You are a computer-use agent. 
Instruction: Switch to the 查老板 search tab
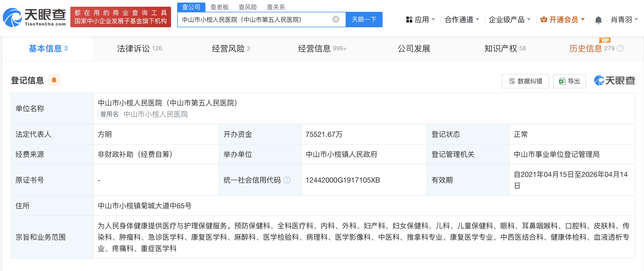pyautogui.click(x=220, y=7)
